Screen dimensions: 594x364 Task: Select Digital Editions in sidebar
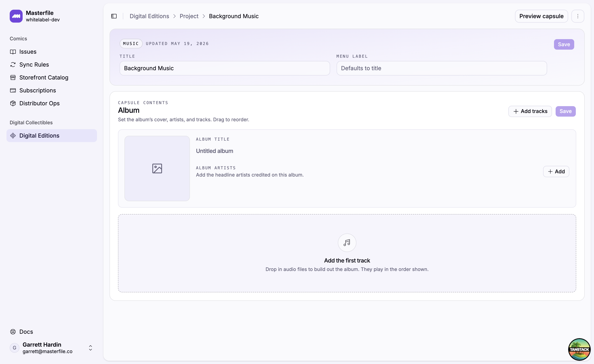(x=52, y=136)
